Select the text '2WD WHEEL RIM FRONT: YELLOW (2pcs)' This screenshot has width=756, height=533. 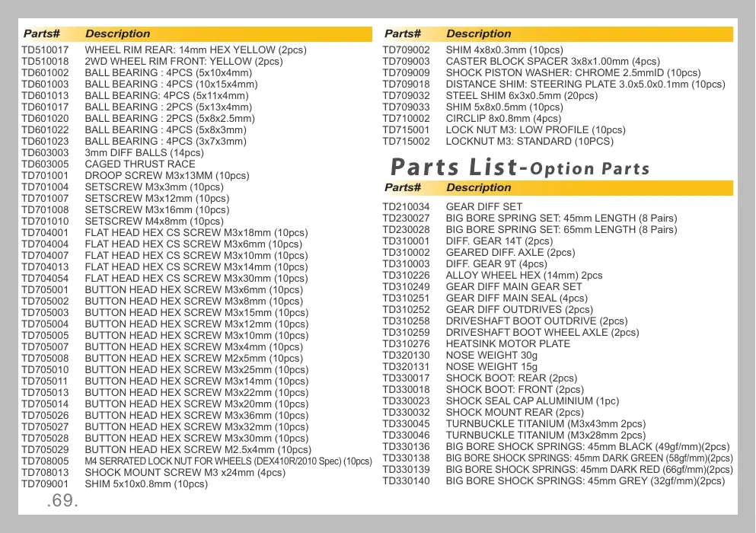[183, 61]
